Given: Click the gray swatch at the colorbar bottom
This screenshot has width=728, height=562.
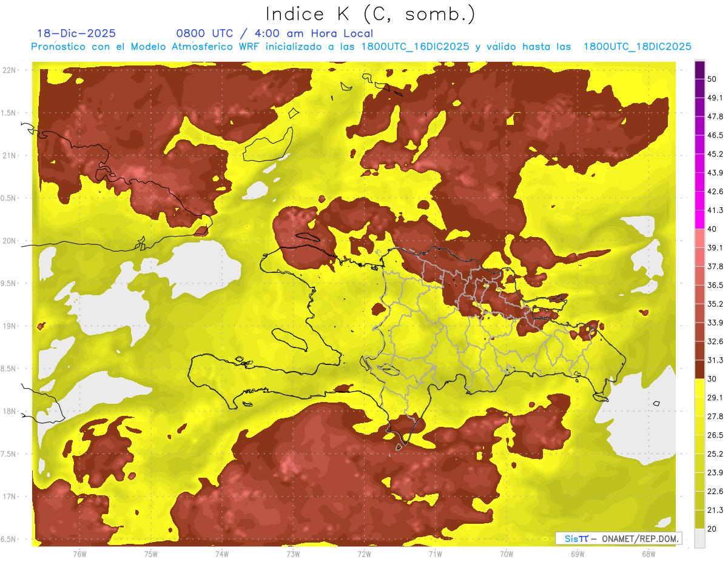Looking at the screenshot, I should coord(699,538).
